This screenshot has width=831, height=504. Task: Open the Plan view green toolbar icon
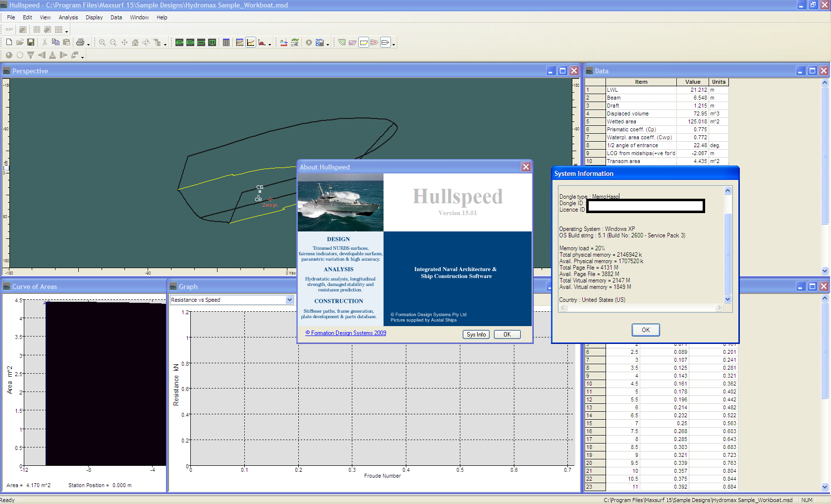tap(190, 43)
